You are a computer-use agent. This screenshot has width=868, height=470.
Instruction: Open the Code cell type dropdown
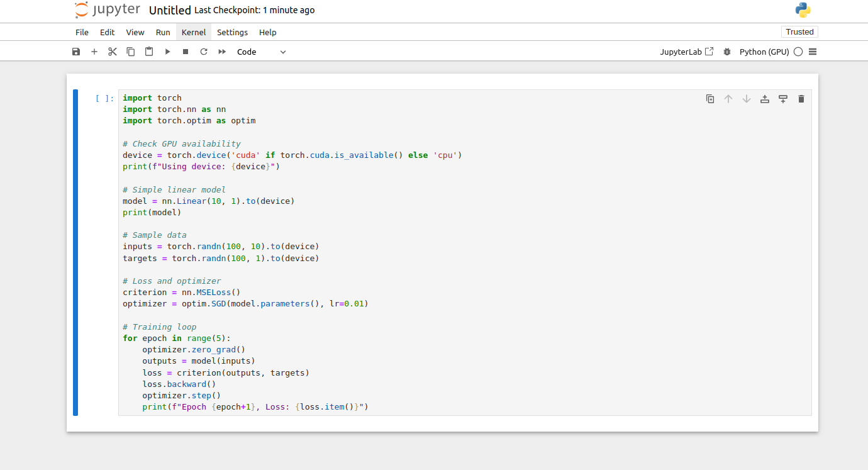pyautogui.click(x=261, y=52)
